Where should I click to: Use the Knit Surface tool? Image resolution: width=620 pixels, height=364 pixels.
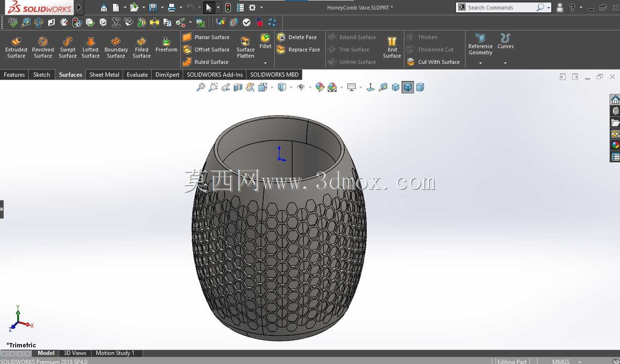[392, 48]
